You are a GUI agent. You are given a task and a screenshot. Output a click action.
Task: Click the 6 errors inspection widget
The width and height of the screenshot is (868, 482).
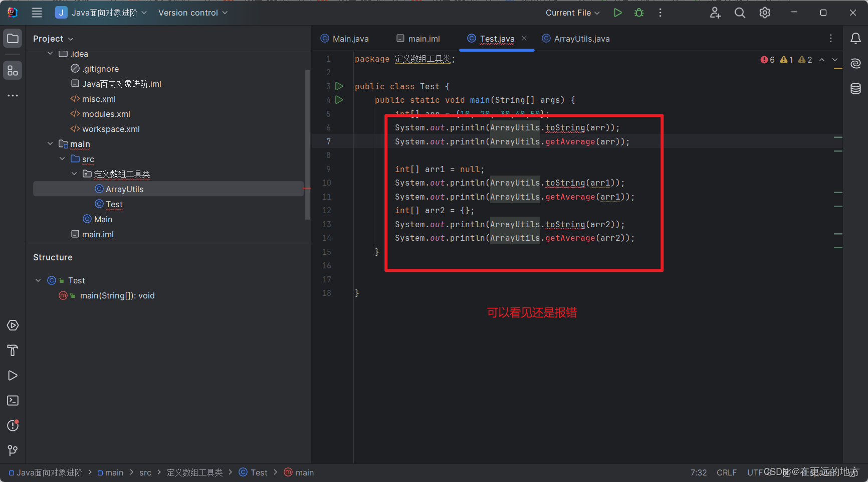tap(767, 59)
